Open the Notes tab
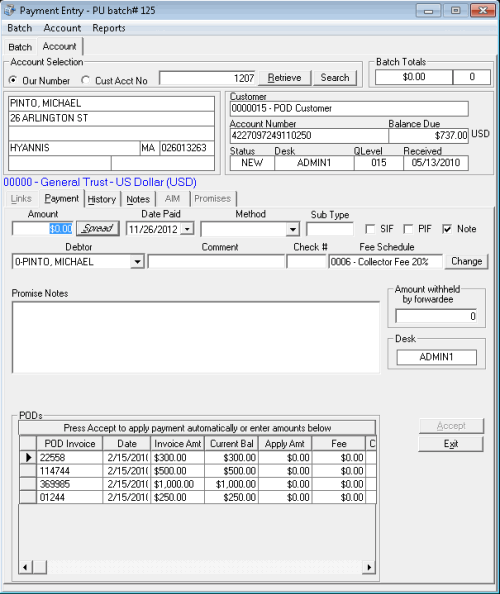The height and width of the screenshot is (594, 500). (138, 199)
